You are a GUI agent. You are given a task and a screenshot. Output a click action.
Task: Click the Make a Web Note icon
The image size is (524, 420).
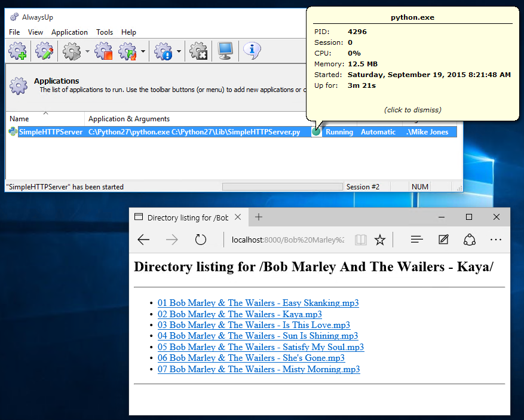[x=443, y=240]
